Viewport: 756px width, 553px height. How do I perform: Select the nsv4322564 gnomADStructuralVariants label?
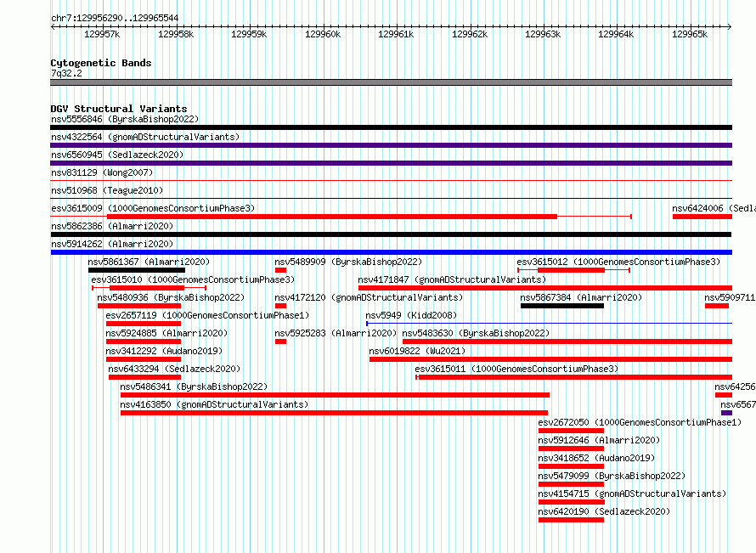[145, 137]
